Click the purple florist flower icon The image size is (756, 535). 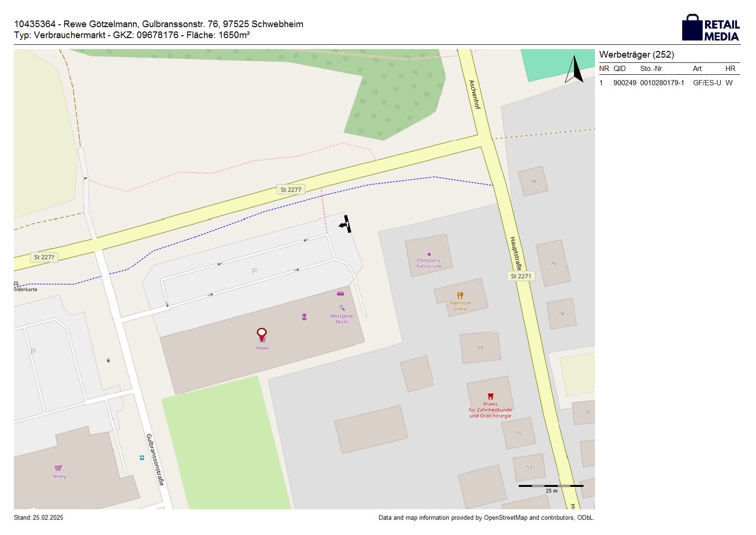click(x=304, y=317)
